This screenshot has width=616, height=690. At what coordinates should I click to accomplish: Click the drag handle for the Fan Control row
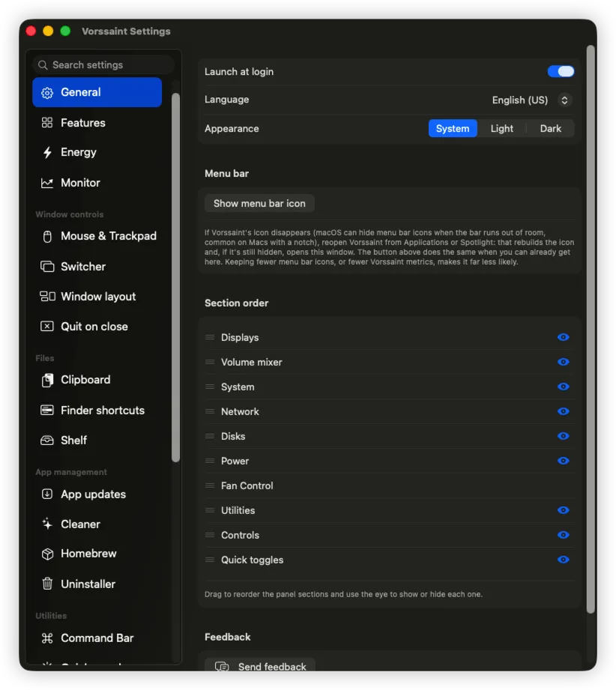[210, 485]
